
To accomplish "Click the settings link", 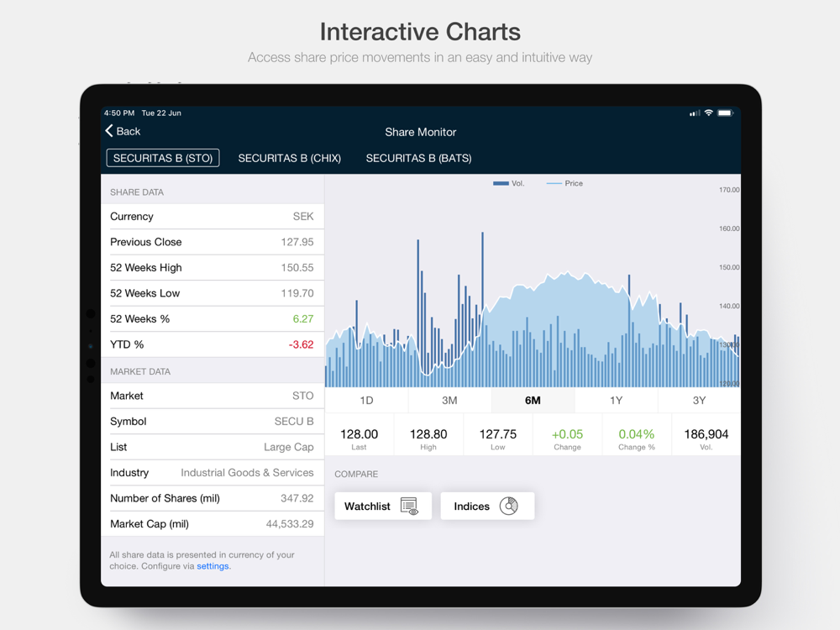I will click(x=213, y=566).
